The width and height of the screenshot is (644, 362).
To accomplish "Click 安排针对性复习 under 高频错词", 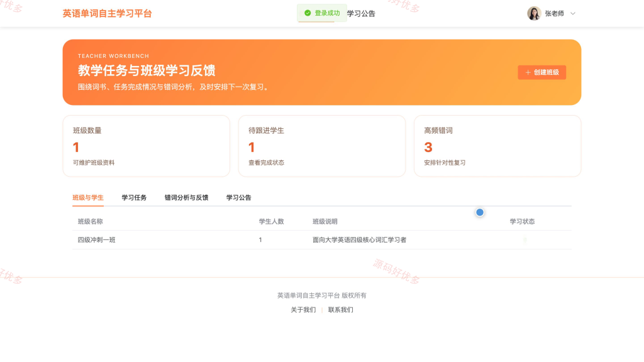I will 445,163.
